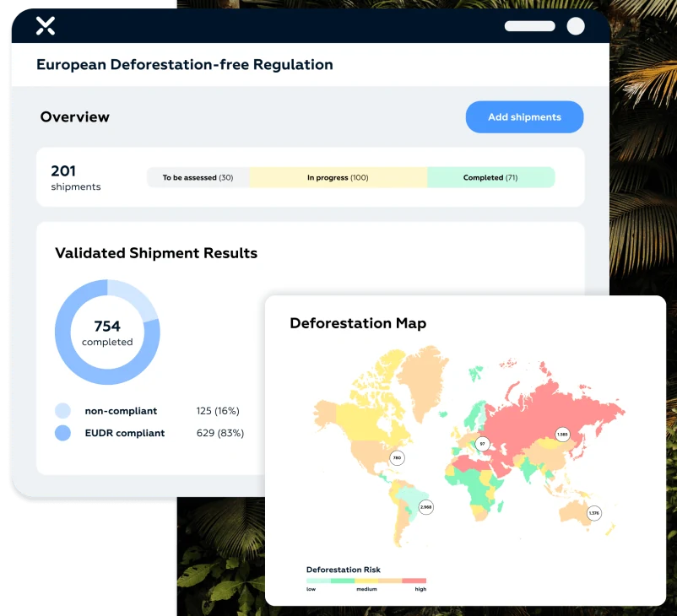The height and width of the screenshot is (616, 677).
Task: Click the 1,376 map marker near Australia
Action: pyautogui.click(x=594, y=513)
